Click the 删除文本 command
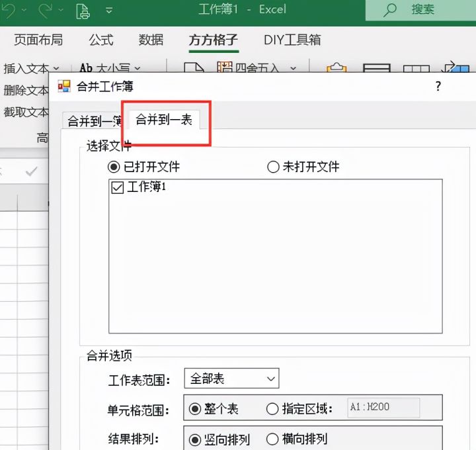 point(26,90)
